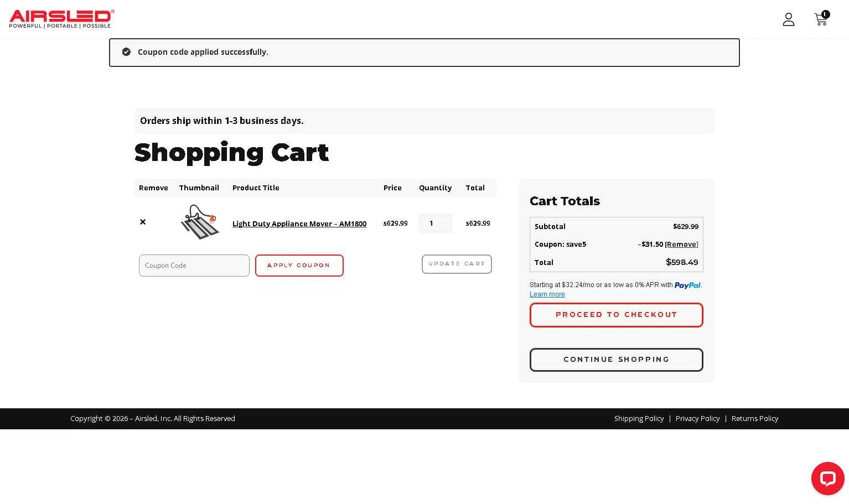Proceed to checkout
Image resolution: width=849 pixels, height=504 pixels.
[x=617, y=315]
